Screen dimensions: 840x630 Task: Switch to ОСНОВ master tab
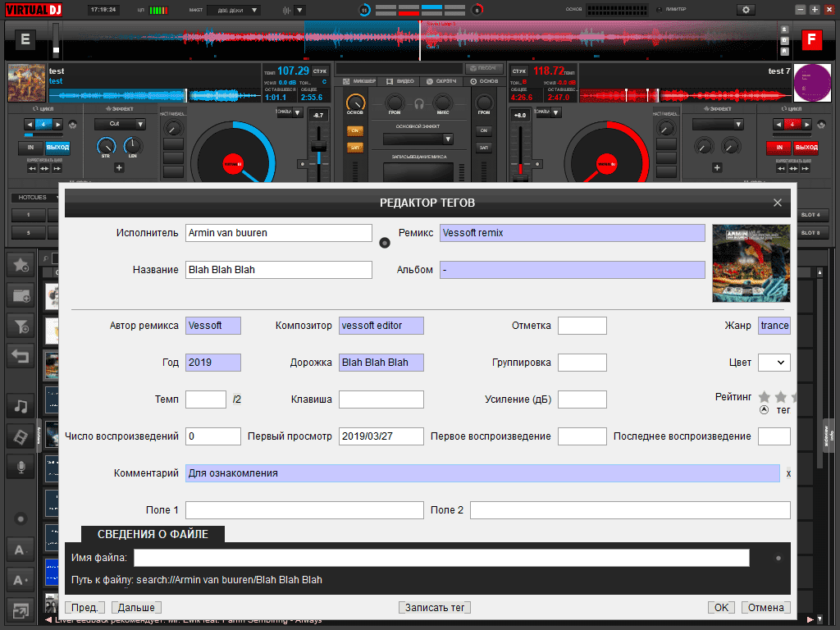[484, 81]
